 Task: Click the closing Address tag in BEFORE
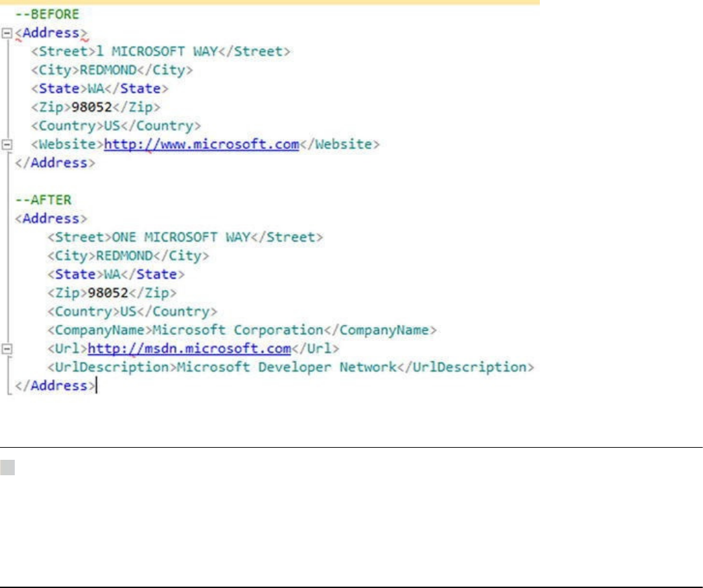click(x=55, y=163)
